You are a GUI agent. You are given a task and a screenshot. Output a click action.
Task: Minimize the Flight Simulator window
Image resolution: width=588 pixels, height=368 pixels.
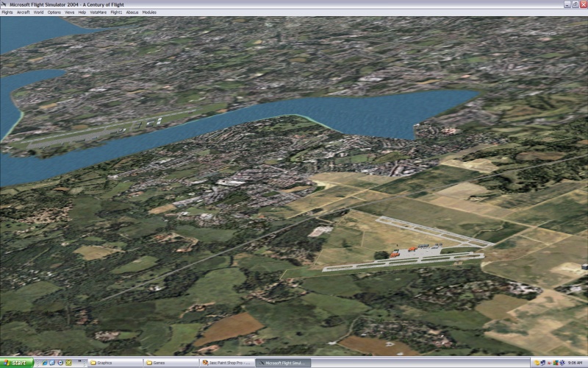click(567, 4)
